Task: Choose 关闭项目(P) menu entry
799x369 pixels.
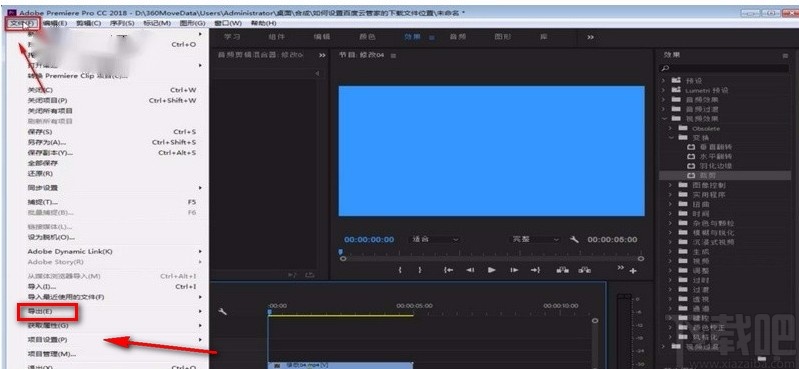Action: [x=47, y=100]
